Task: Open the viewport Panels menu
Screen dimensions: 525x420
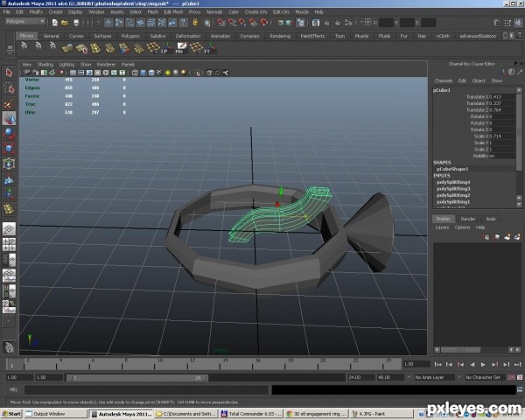Action: click(128, 64)
